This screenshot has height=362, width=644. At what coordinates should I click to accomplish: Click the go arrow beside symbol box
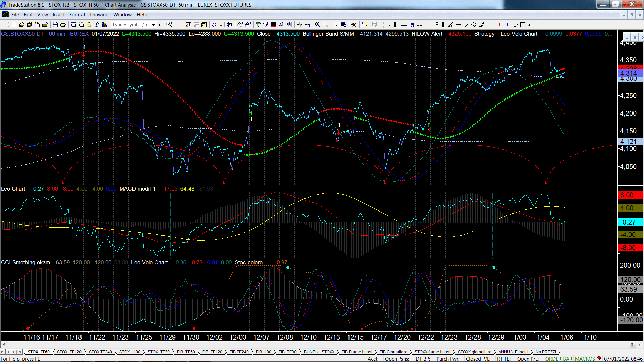[x=160, y=24]
